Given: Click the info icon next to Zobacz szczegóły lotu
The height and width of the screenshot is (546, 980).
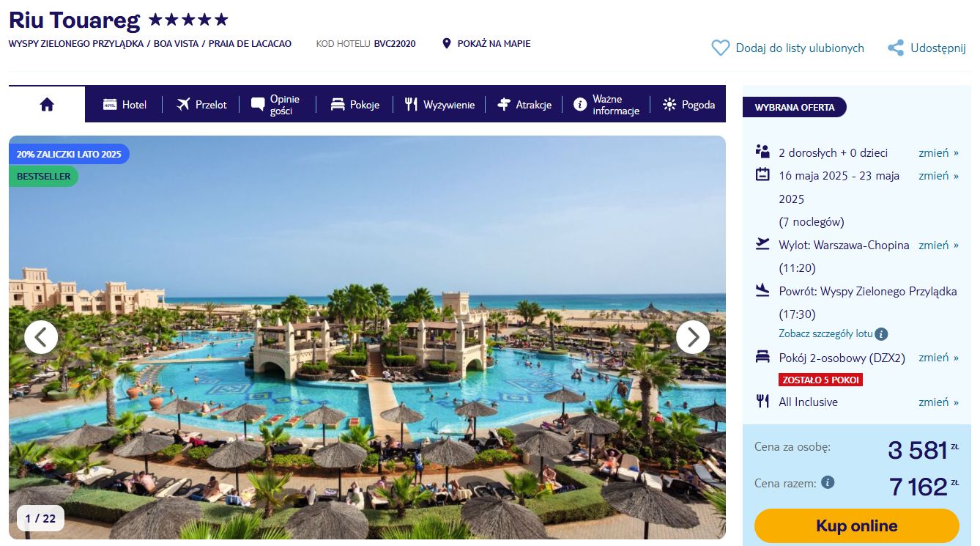Looking at the screenshot, I should pyautogui.click(x=882, y=334).
